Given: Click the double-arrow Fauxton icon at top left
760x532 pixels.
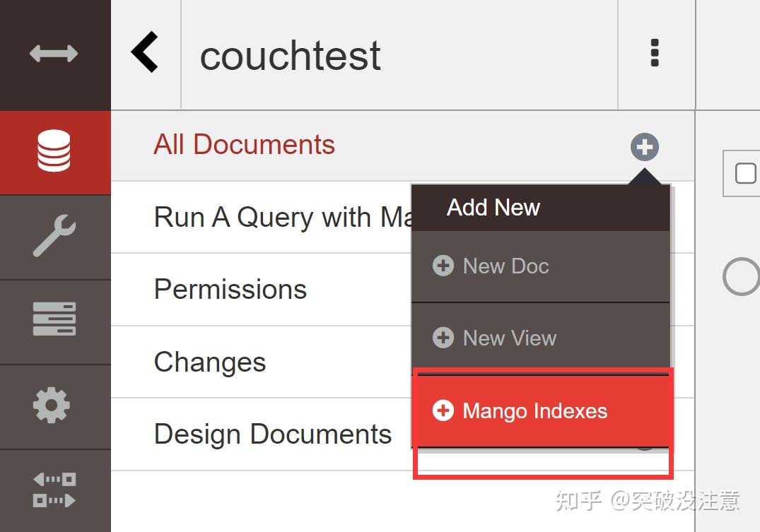Looking at the screenshot, I should [x=55, y=53].
